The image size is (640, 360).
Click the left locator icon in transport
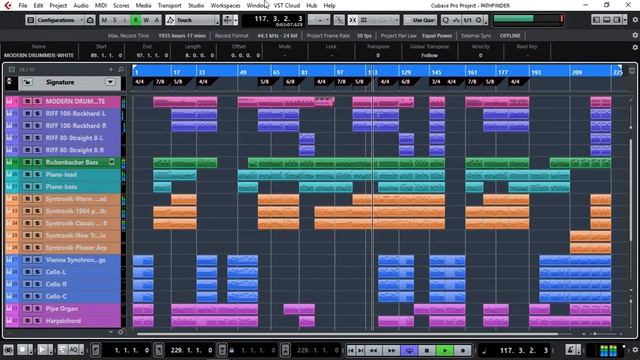(x=96, y=350)
